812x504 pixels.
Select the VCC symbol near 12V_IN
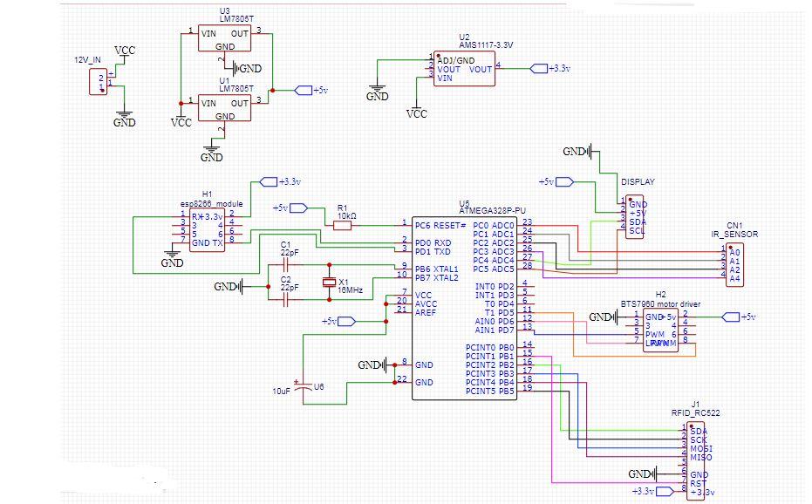coord(125,48)
